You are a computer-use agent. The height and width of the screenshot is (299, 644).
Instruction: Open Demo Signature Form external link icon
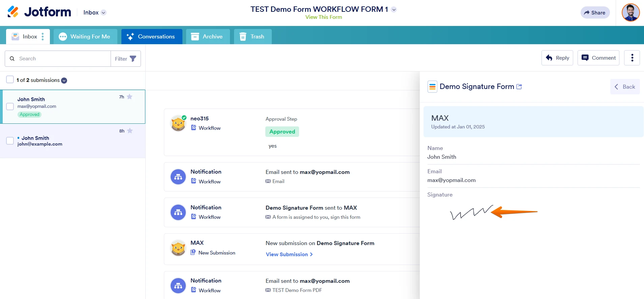(519, 87)
